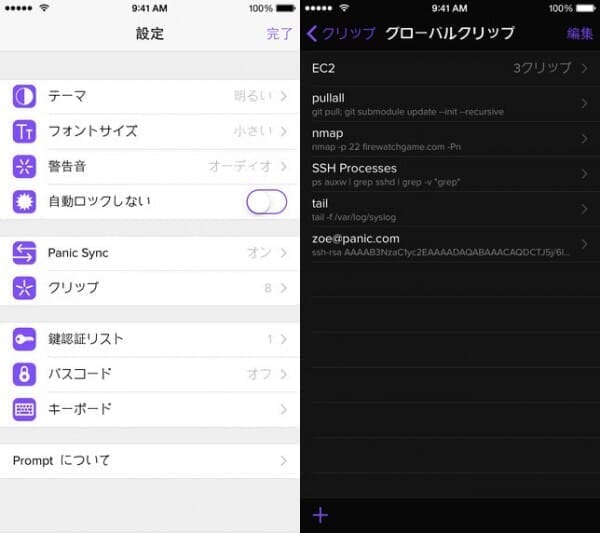Image resolution: width=600 pixels, height=533 pixels.
Task: Tap the 警告音 label
Action: click(67, 166)
